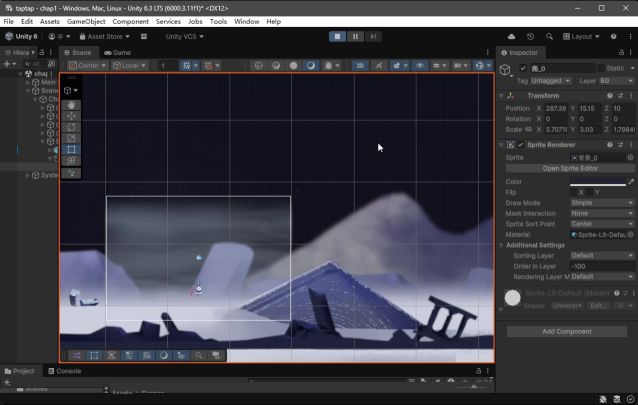Image resolution: width=638 pixels, height=405 pixels.
Task: Select the Hand (view) tool
Action: click(71, 105)
